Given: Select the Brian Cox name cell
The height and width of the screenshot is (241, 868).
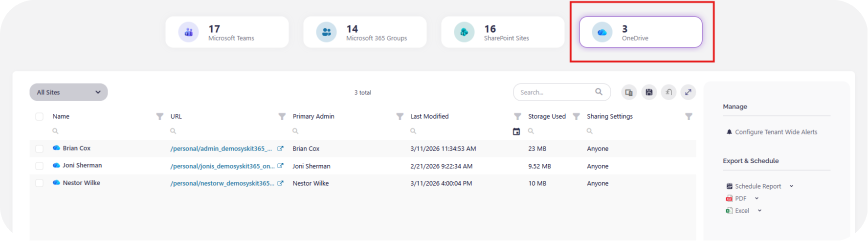Looking at the screenshot, I should point(76,148).
